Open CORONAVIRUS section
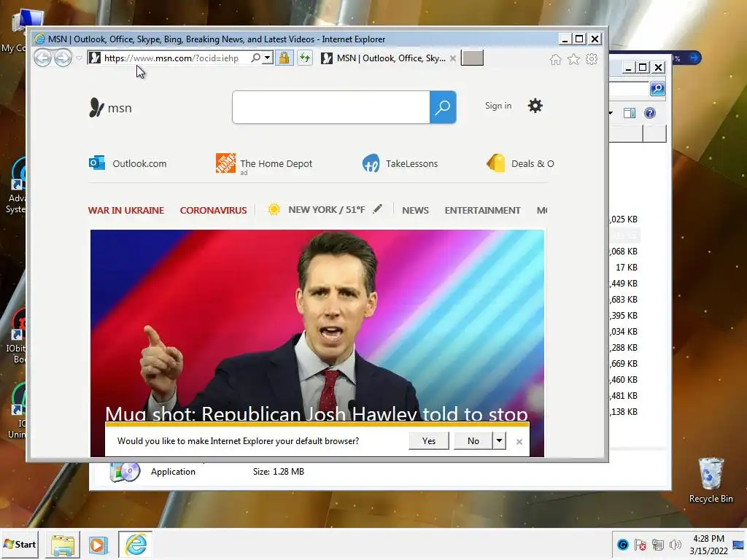747x560 pixels. pyautogui.click(x=214, y=210)
